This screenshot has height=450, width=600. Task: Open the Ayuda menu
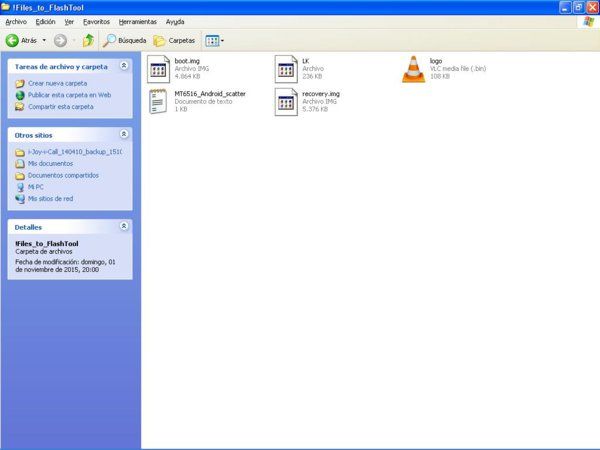(x=175, y=22)
